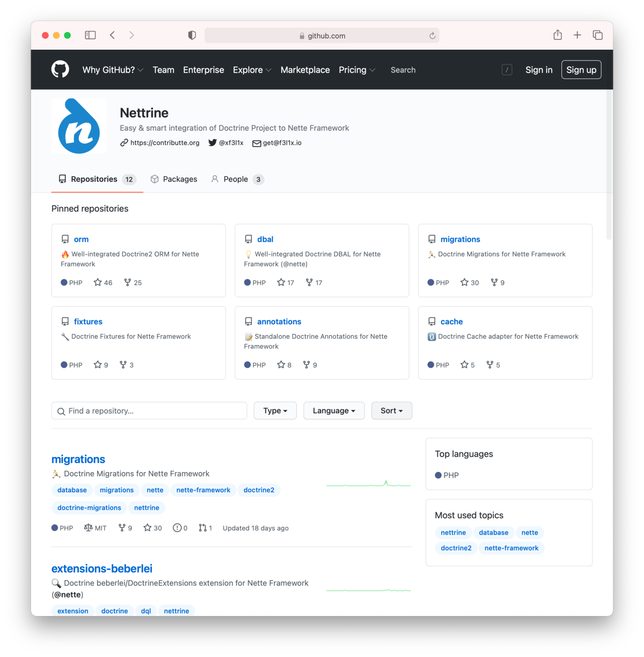This screenshot has width=644, height=657.
Task: Click database in Most used topics
Action: [493, 532]
